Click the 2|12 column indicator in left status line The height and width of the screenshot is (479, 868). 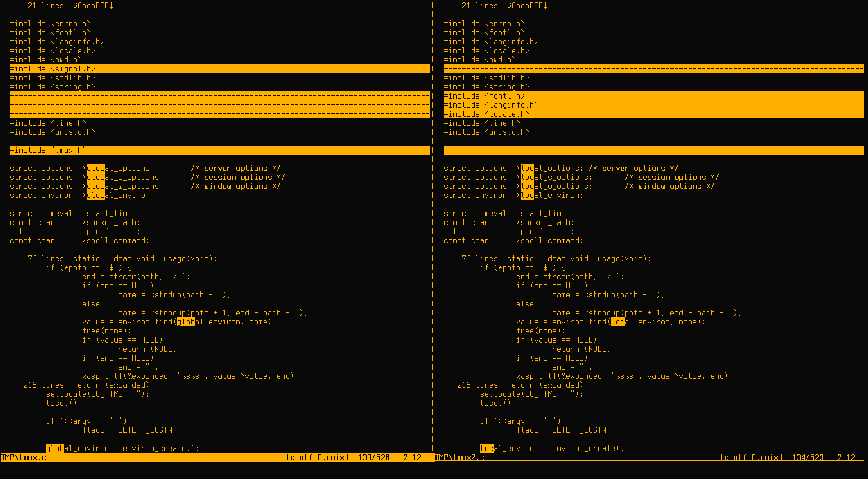point(412,457)
